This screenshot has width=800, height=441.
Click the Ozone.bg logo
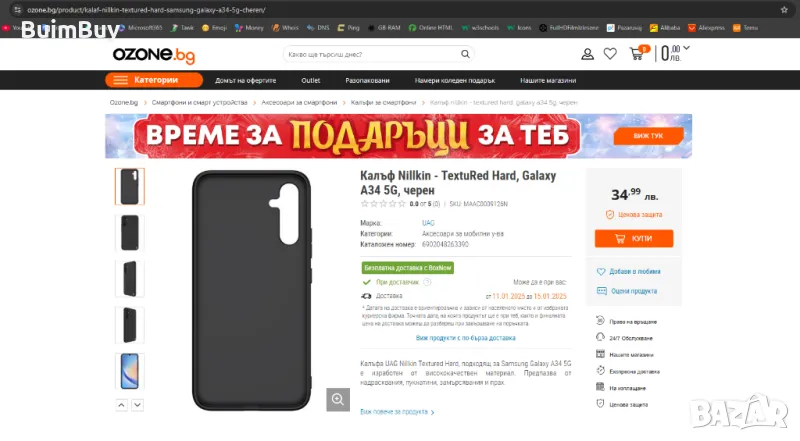pos(154,55)
